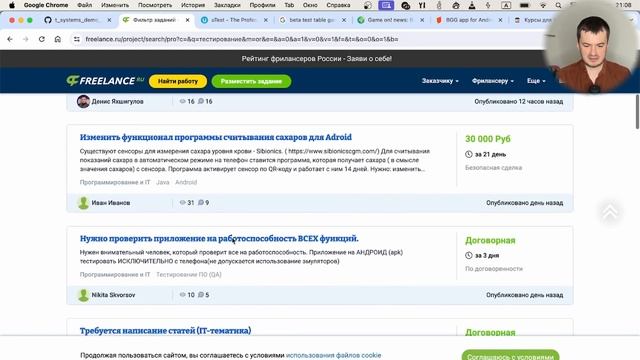The width and height of the screenshot is (640, 360).
Task: Click the browser home icon
Action: click(58, 39)
